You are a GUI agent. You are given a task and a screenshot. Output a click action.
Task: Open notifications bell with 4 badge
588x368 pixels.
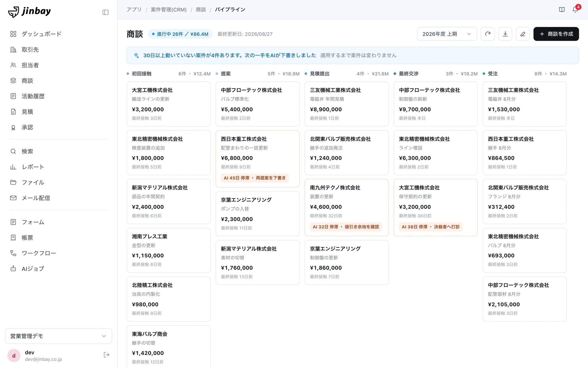pyautogui.click(x=575, y=9)
